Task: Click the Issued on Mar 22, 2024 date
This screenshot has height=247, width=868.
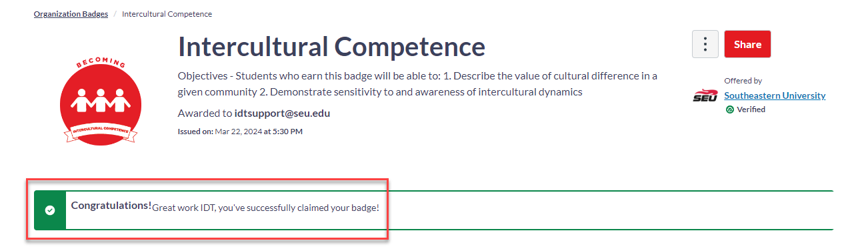Action: click(240, 132)
